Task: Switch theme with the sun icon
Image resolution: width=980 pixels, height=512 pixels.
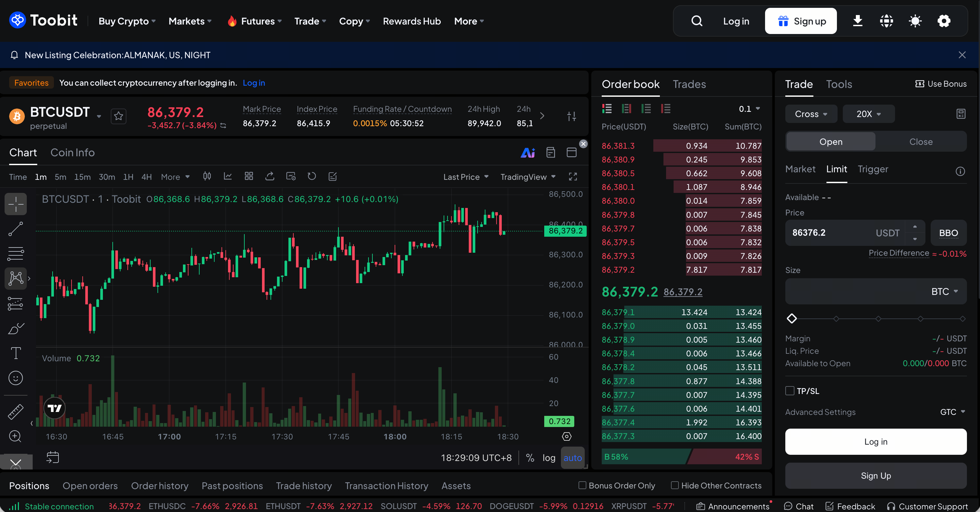Action: pyautogui.click(x=915, y=21)
